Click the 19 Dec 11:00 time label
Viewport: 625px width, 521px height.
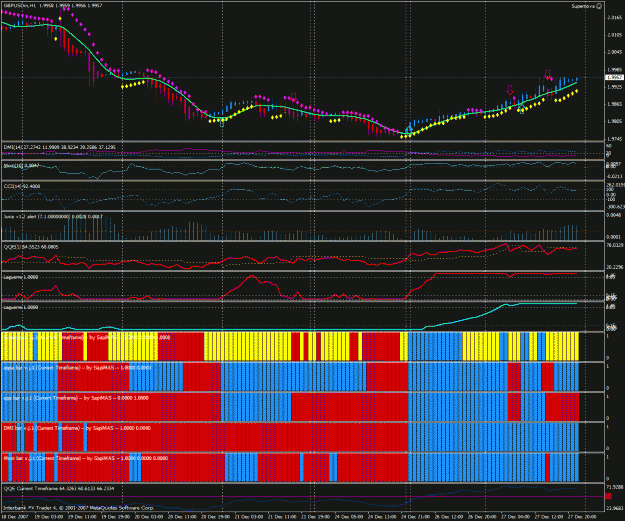point(82,517)
